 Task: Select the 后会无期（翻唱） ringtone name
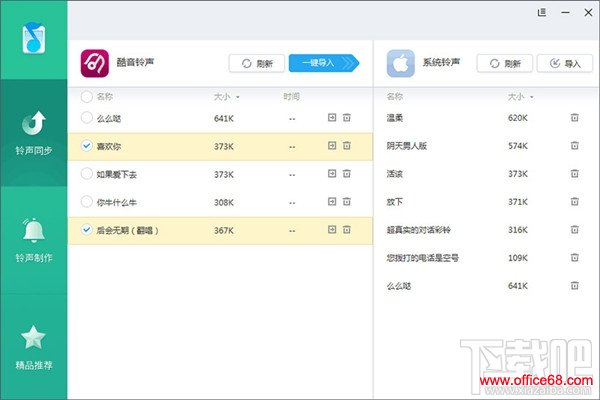point(127,230)
